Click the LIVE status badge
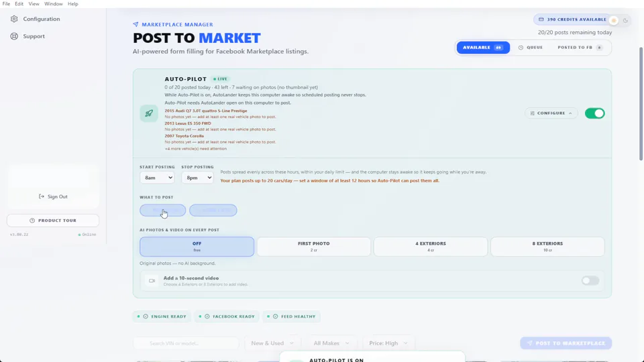The image size is (644, 362). 220,79
